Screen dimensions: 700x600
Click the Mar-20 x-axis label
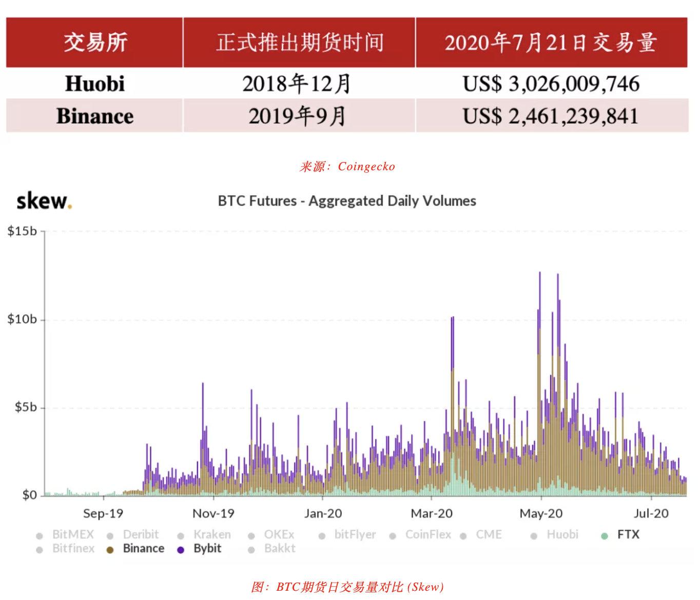(x=432, y=513)
